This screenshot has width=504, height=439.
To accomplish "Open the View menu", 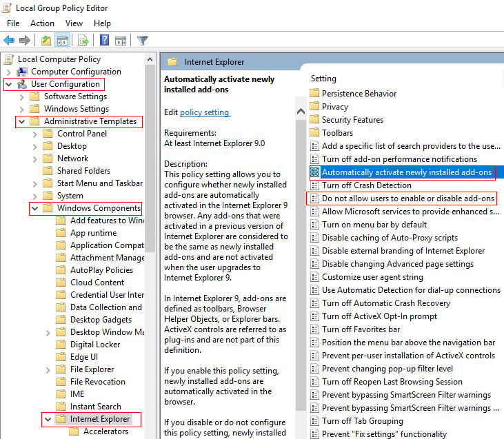I will coord(74,23).
